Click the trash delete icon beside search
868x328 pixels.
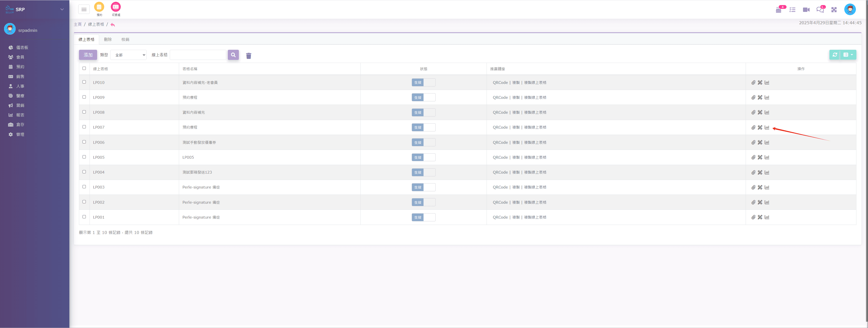pos(249,56)
